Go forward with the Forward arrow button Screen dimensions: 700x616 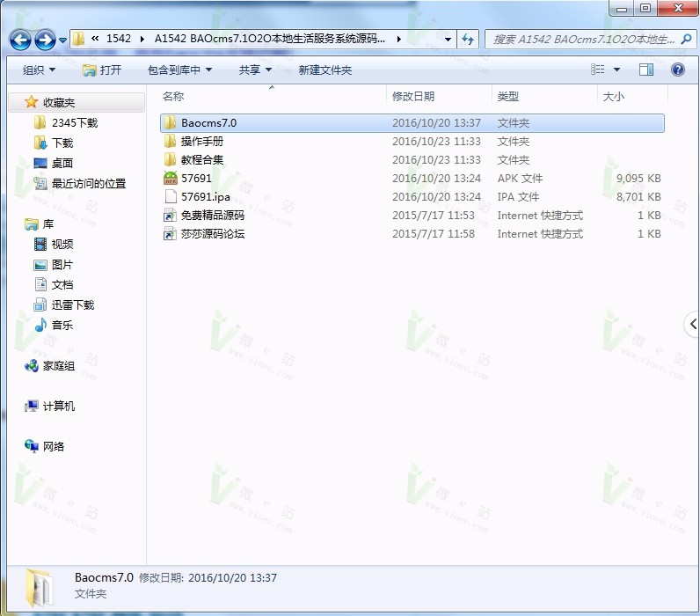tap(45, 40)
